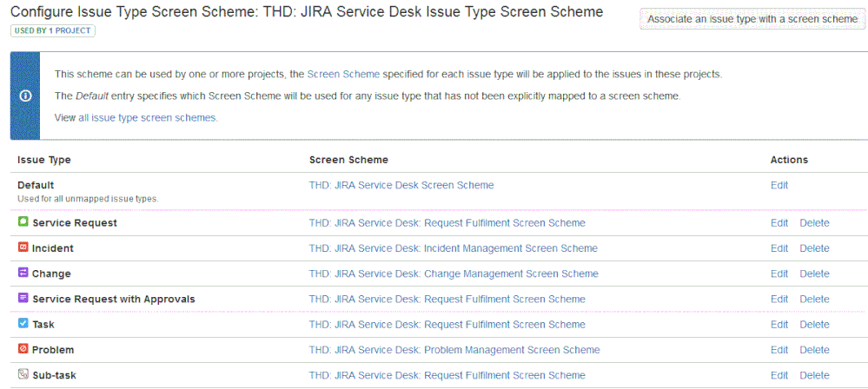Click the info icon in blue panel
The height and width of the screenshot is (389, 868).
coord(25,96)
